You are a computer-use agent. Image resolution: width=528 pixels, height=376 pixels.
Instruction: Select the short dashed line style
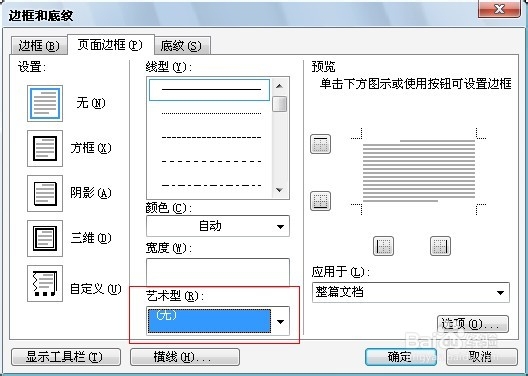click(x=211, y=137)
